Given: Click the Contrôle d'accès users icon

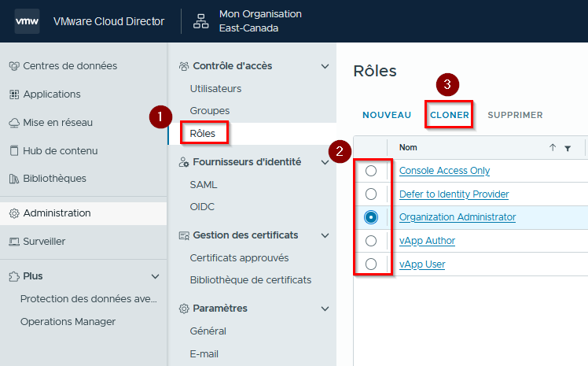Looking at the screenshot, I should 184,66.
